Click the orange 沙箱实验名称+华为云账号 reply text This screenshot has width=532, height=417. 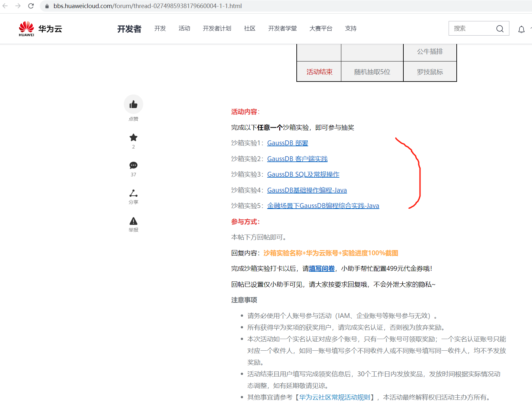(331, 253)
